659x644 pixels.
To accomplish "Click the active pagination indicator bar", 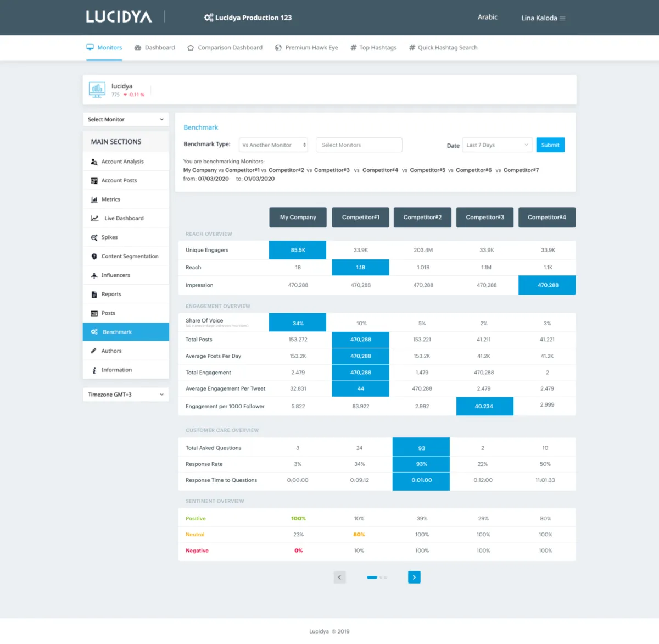I will [372, 578].
